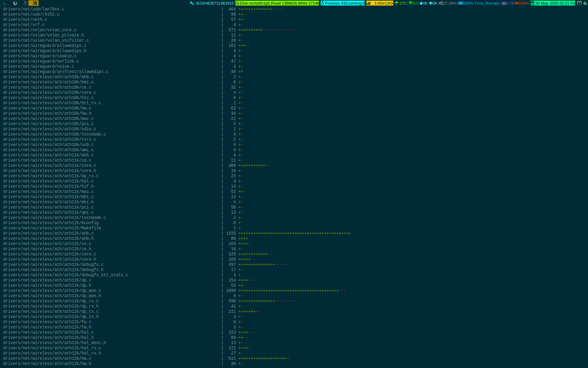Open the mail notification tray icon

click(579, 3)
